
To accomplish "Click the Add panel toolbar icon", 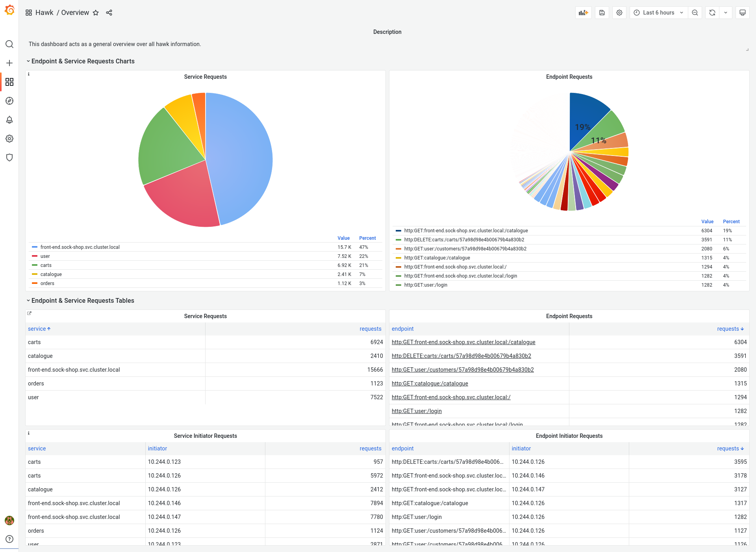I will (x=583, y=13).
